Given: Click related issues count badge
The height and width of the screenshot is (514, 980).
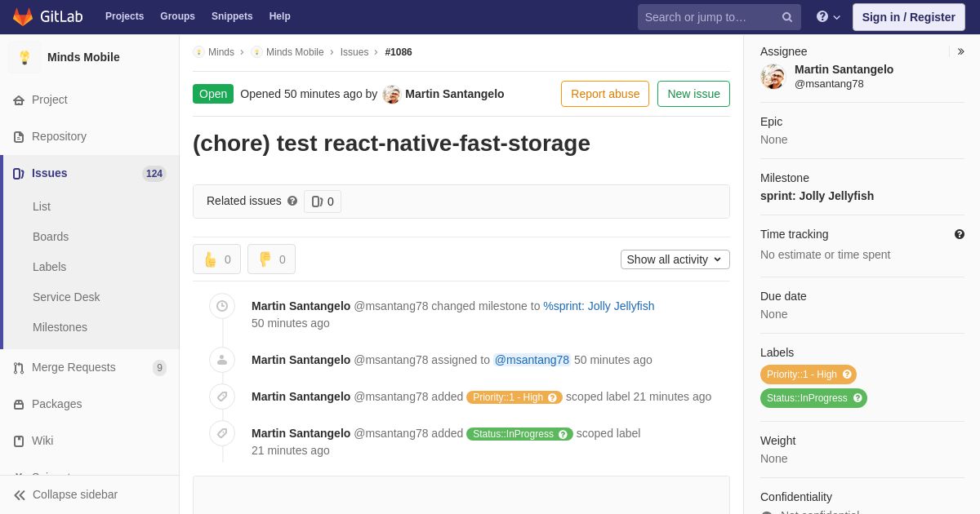Looking at the screenshot, I should pyautogui.click(x=323, y=202).
